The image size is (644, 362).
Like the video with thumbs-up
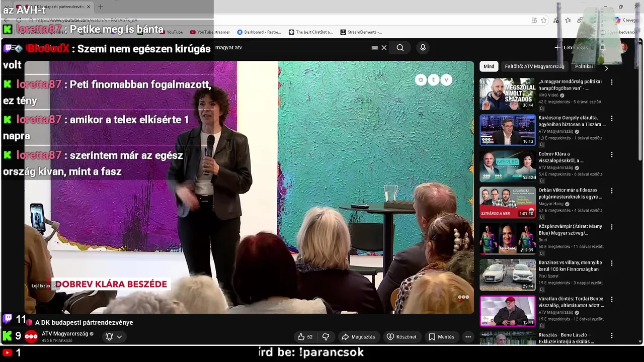coord(305,337)
